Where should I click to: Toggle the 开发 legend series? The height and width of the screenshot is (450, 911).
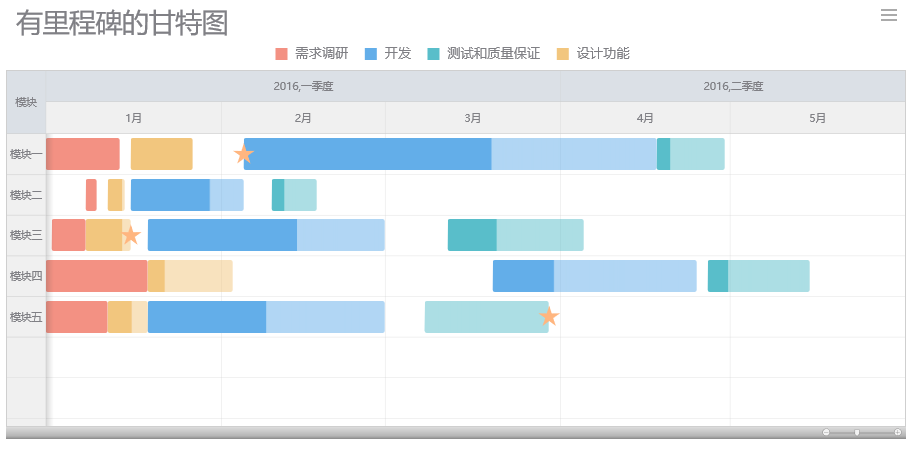tap(387, 53)
